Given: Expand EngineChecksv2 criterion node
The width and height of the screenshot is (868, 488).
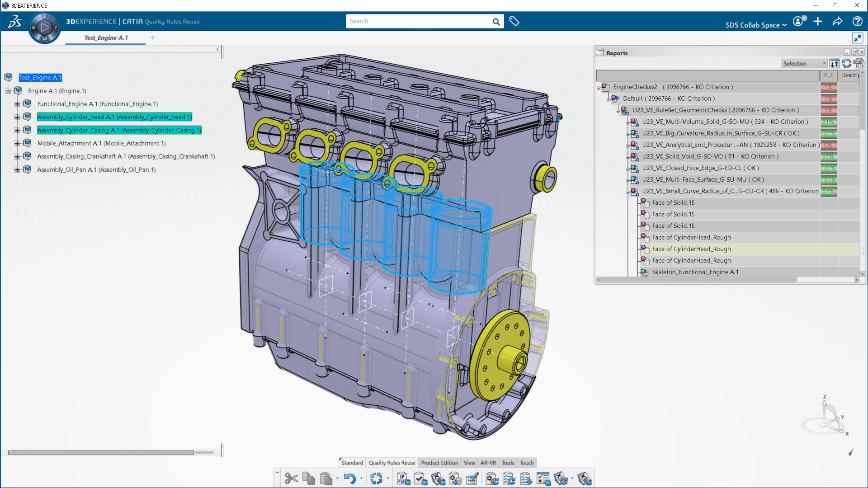Looking at the screenshot, I should tap(599, 87).
